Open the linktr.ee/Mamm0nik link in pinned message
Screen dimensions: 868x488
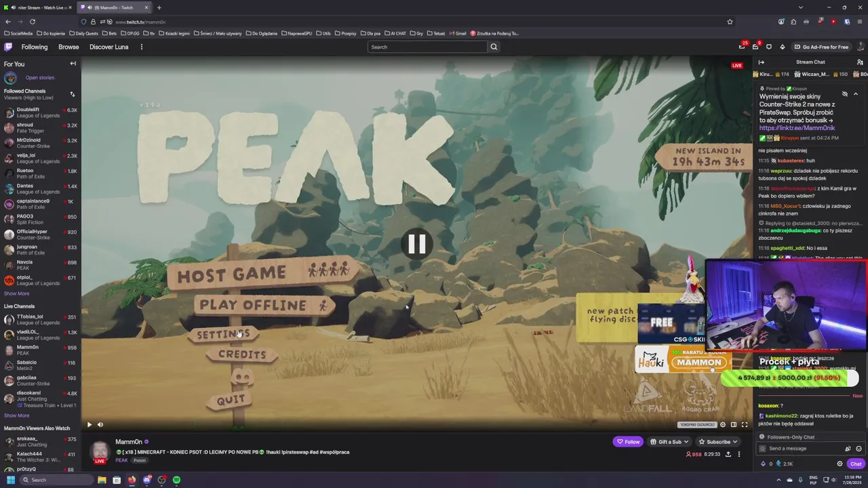[x=797, y=128]
